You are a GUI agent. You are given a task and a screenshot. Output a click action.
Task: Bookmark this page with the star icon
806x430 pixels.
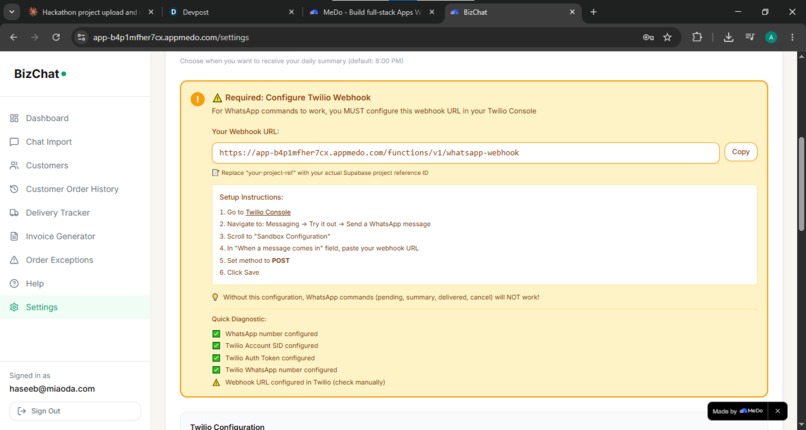click(667, 37)
